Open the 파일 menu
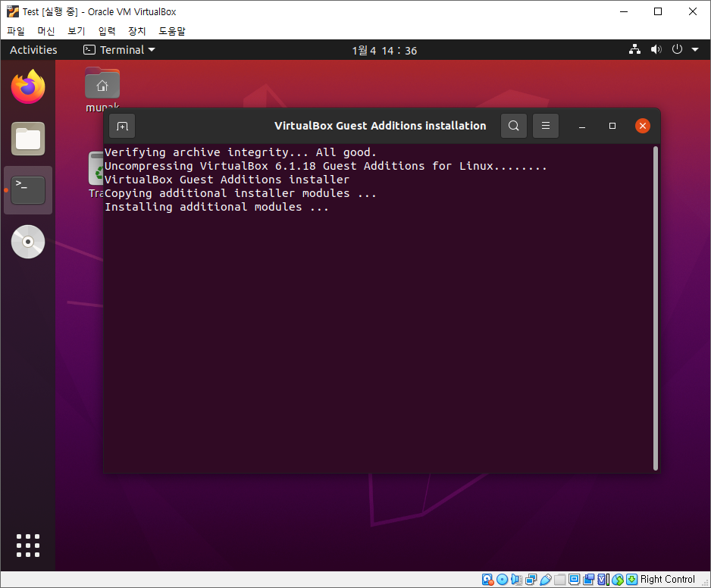This screenshot has height=588, width=711. (16, 31)
